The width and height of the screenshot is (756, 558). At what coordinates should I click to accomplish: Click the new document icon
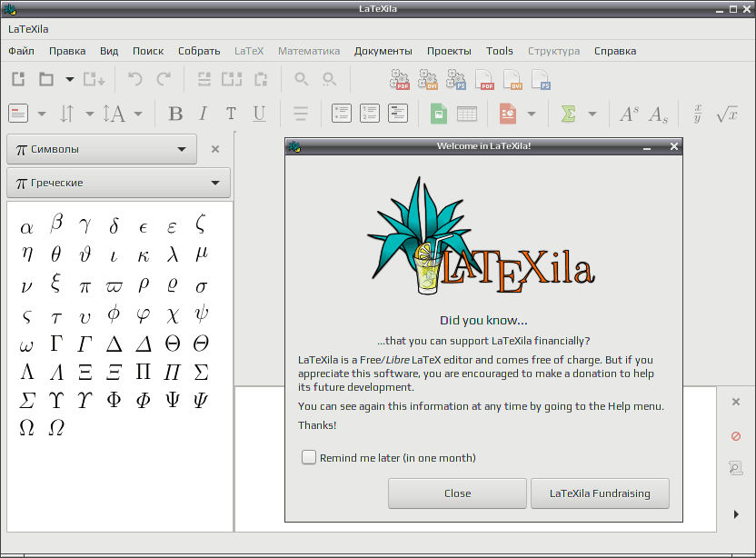point(18,79)
